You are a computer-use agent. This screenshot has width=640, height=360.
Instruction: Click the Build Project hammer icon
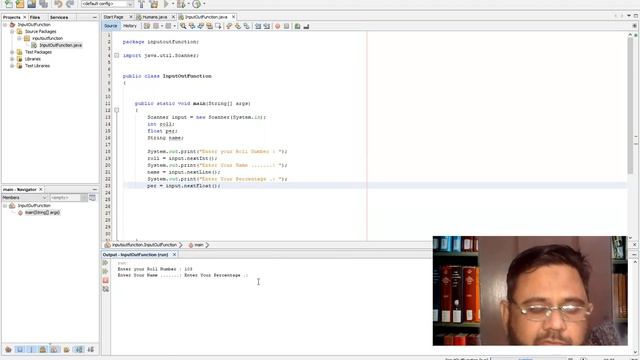coord(142,4)
